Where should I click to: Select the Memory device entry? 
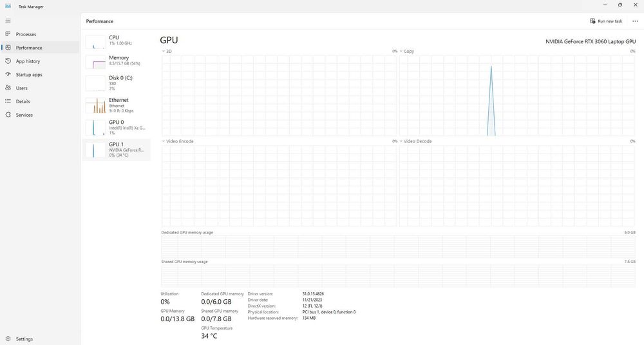coord(116,61)
